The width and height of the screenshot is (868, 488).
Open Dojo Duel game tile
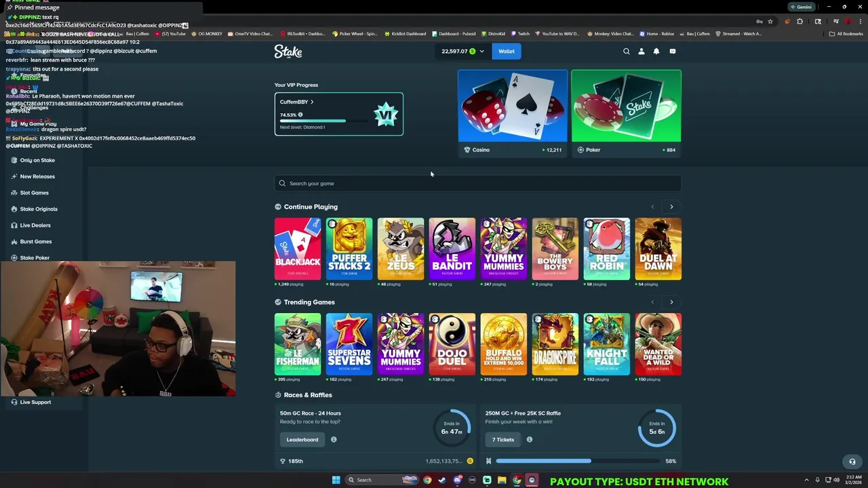pos(452,344)
